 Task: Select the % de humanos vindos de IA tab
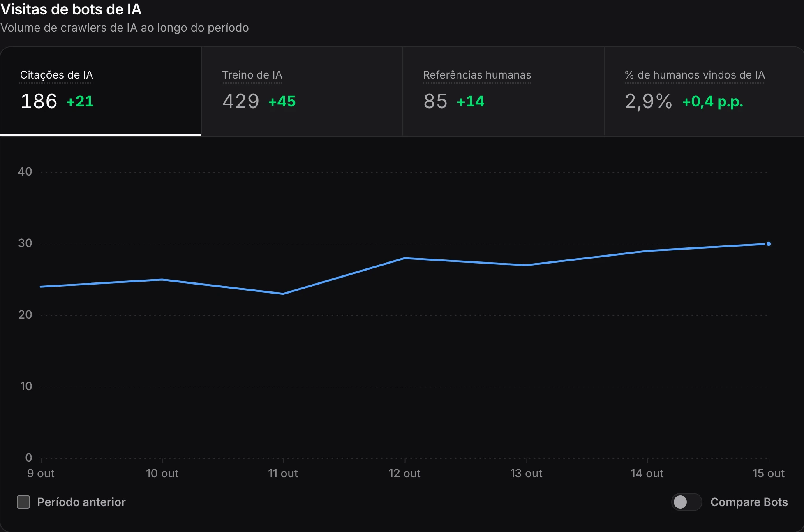[704, 91]
